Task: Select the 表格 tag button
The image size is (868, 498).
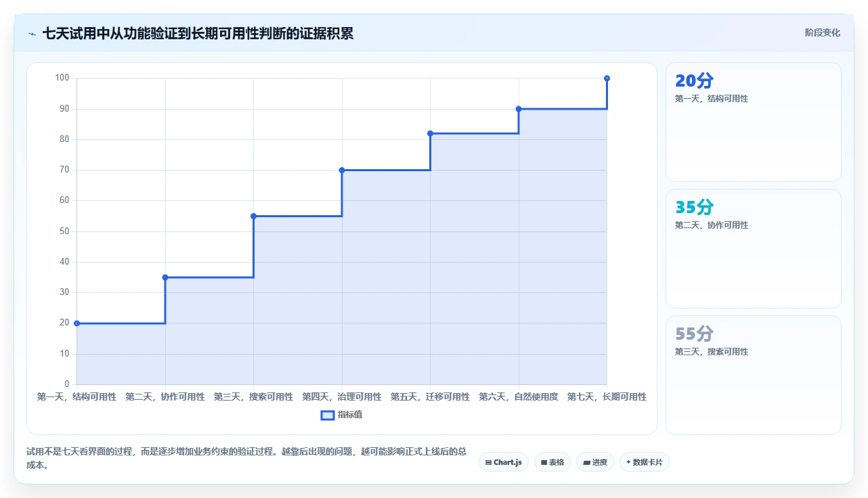Action: coord(552,462)
